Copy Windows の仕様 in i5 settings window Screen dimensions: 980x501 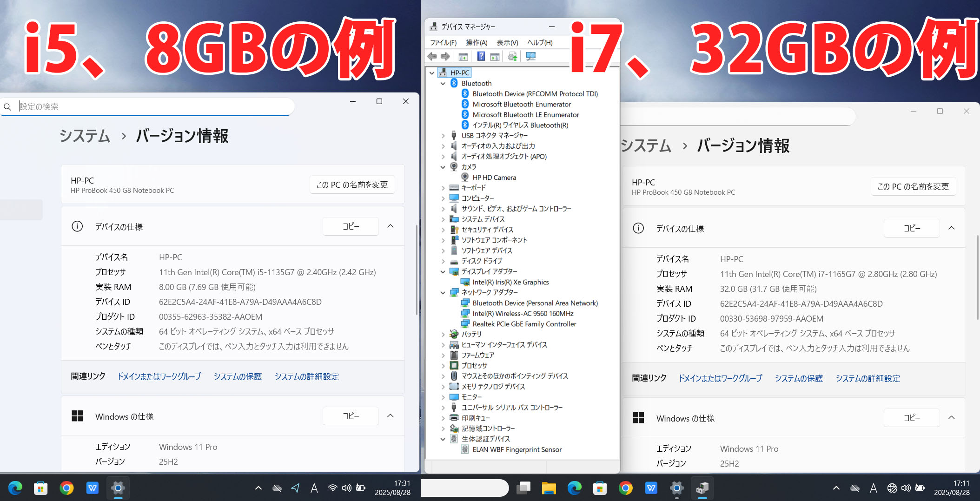click(351, 416)
